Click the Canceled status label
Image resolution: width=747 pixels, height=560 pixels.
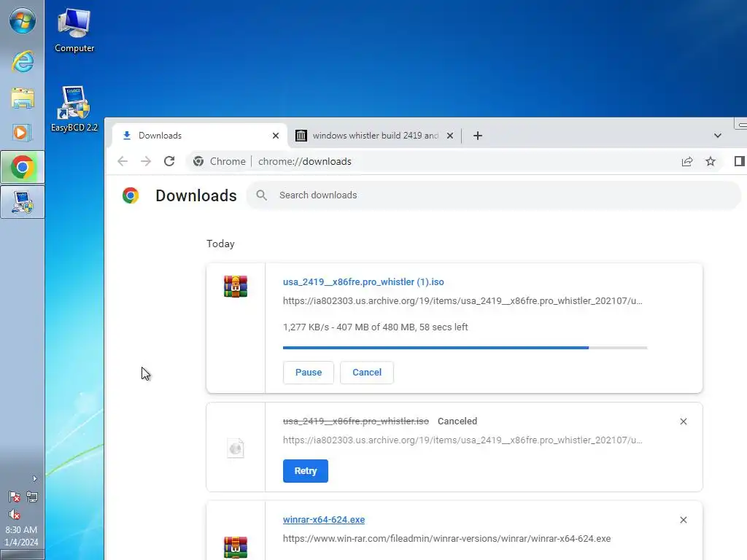[457, 421]
